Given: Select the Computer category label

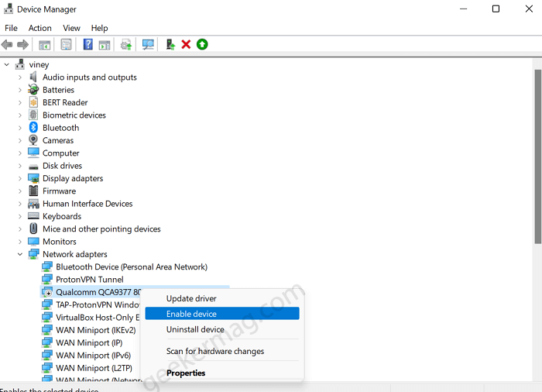Looking at the screenshot, I should pyautogui.click(x=61, y=153).
